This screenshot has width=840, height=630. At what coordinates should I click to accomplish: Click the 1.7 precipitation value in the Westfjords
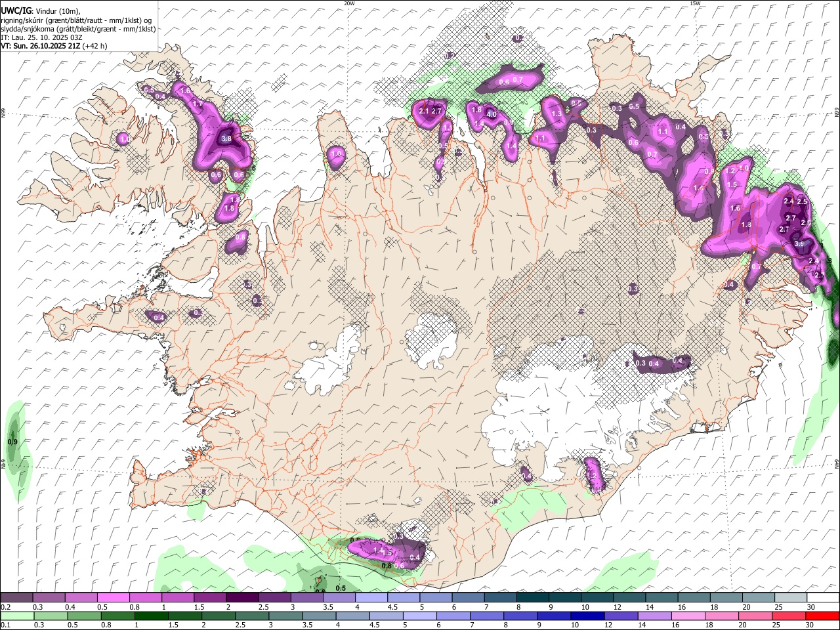(x=198, y=104)
